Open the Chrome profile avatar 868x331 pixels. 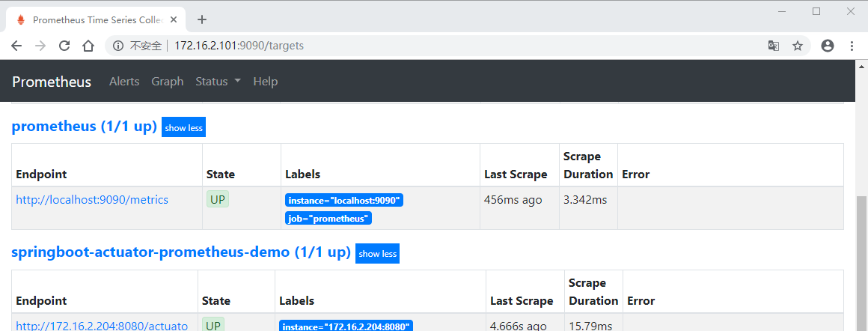[828, 46]
